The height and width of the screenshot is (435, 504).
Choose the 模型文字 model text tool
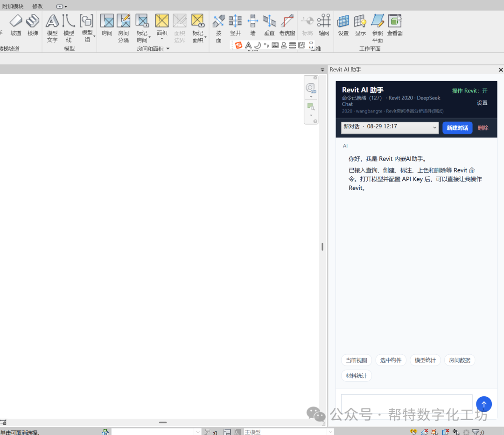pos(52,28)
